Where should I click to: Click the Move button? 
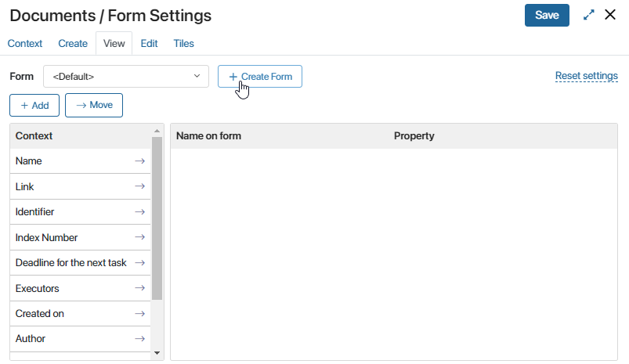(x=94, y=105)
